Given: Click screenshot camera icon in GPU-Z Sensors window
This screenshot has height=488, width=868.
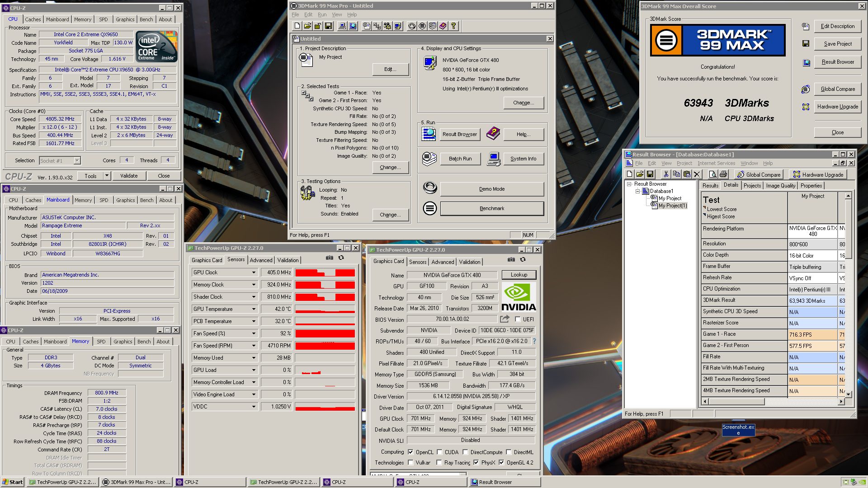Looking at the screenshot, I should (x=330, y=258).
